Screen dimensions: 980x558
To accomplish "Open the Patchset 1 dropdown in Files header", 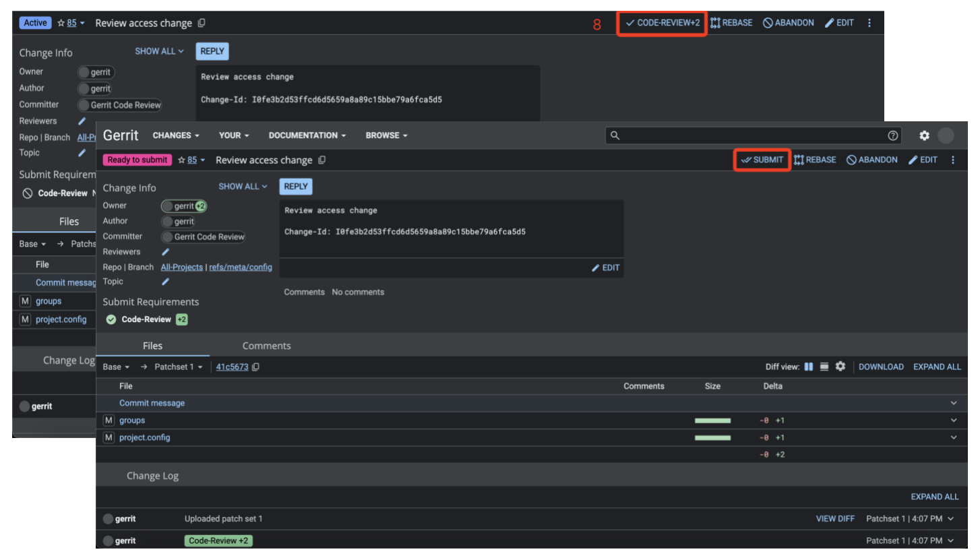I will coord(179,367).
